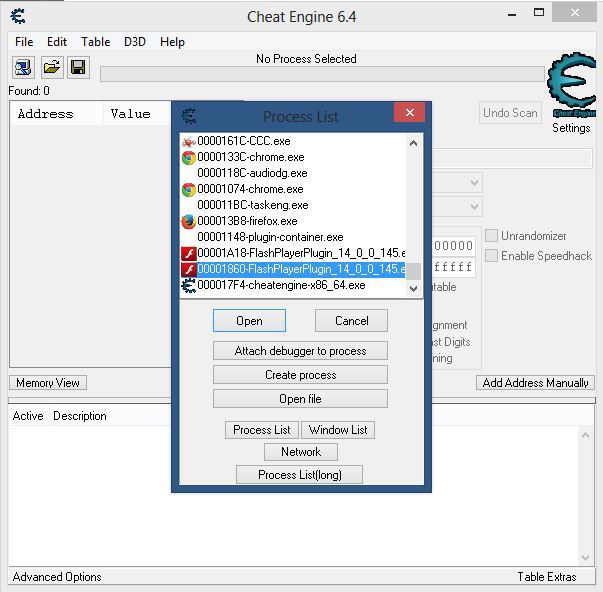The image size is (603, 592).
Task: Open Table Extras in status bar
Action: click(546, 577)
